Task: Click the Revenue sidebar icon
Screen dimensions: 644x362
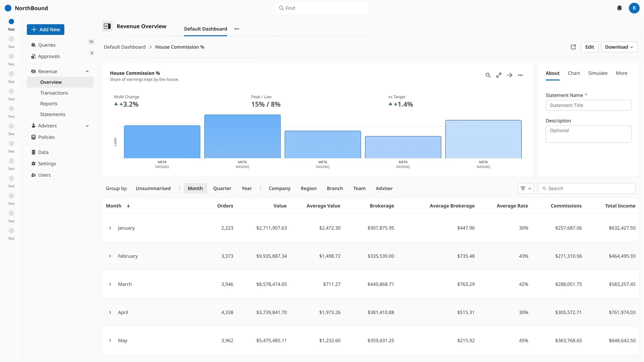Action: 33,71
